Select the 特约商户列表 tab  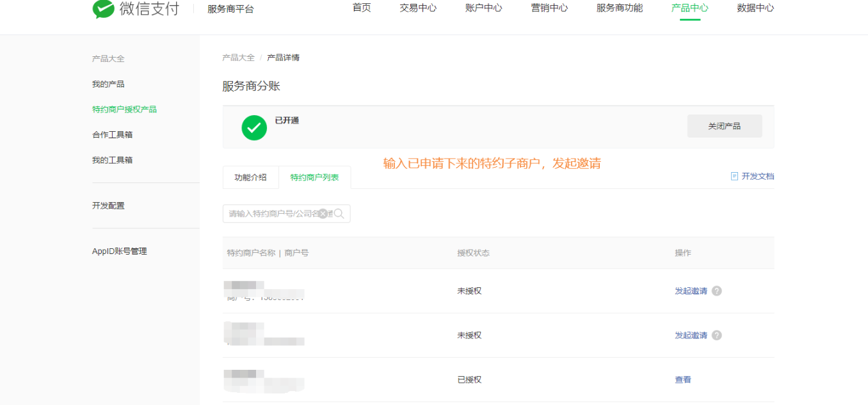pos(314,177)
